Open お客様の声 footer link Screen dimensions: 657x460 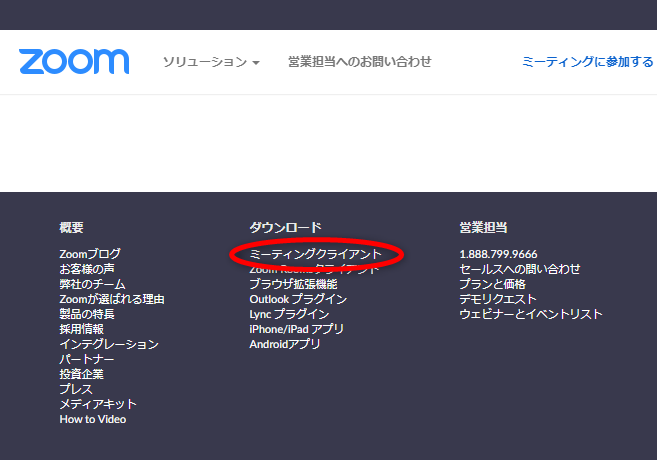click(x=87, y=269)
